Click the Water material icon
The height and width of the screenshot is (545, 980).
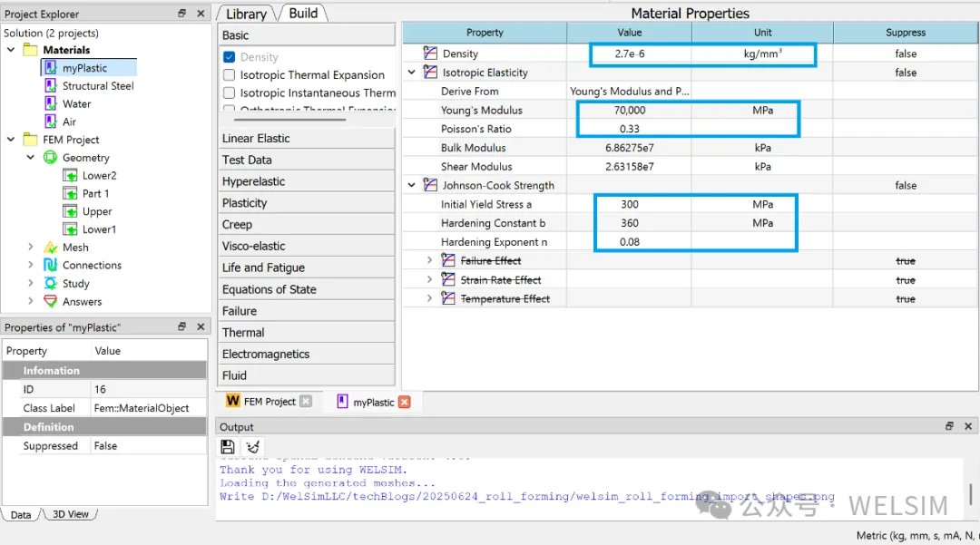[x=51, y=103]
